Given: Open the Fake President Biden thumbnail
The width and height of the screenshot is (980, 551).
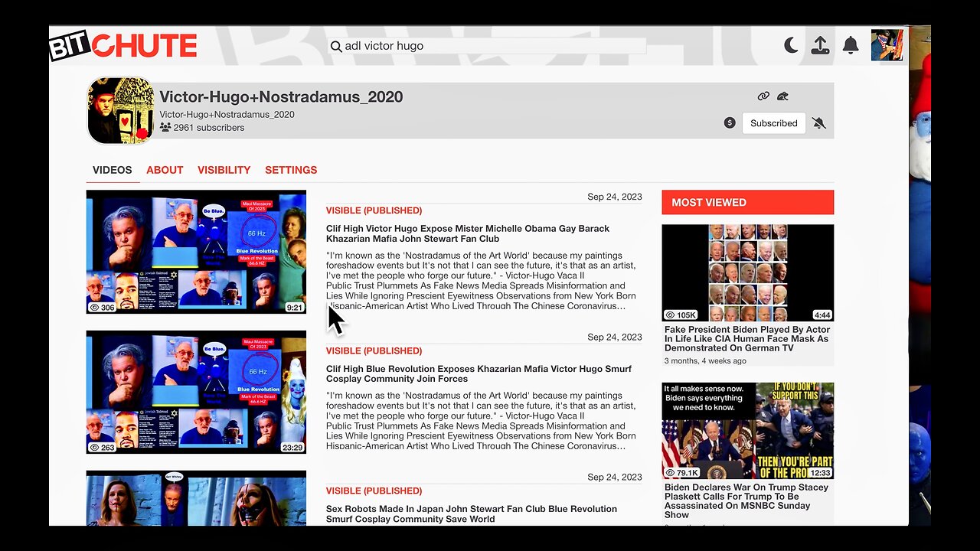Looking at the screenshot, I should [748, 272].
